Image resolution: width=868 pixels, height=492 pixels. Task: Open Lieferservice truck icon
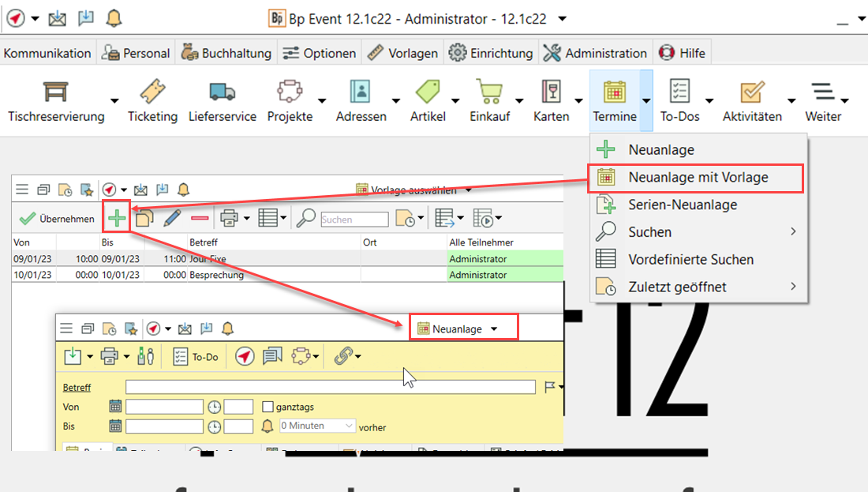coord(222,92)
